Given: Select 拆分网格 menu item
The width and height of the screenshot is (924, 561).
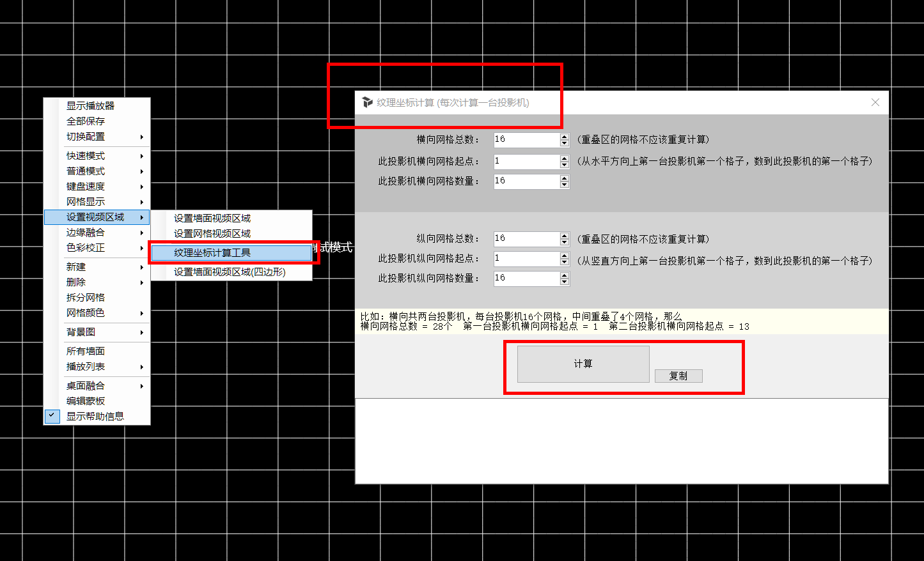Looking at the screenshot, I should point(97,298).
